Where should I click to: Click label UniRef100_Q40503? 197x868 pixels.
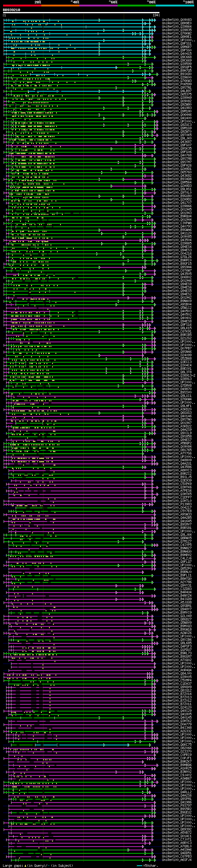coord(177,311)
